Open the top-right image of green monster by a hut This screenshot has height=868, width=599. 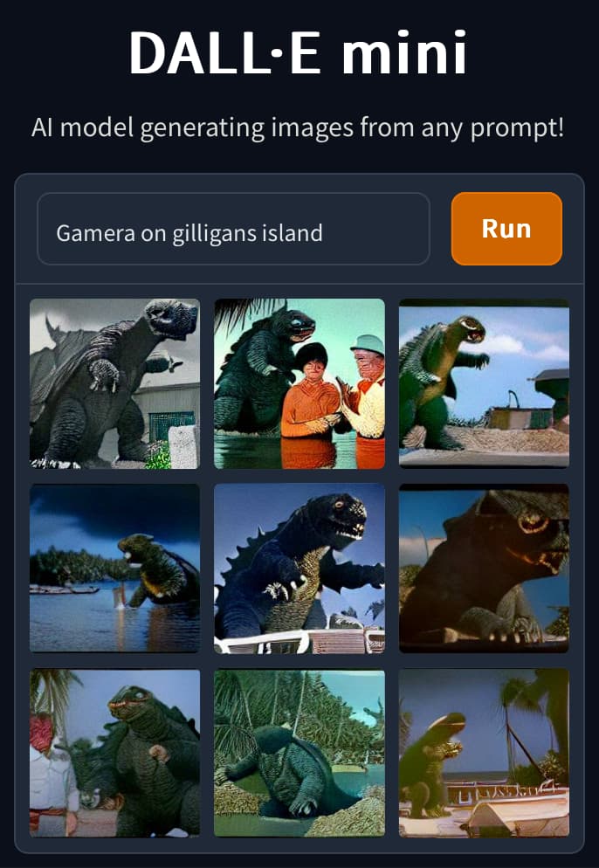click(484, 383)
